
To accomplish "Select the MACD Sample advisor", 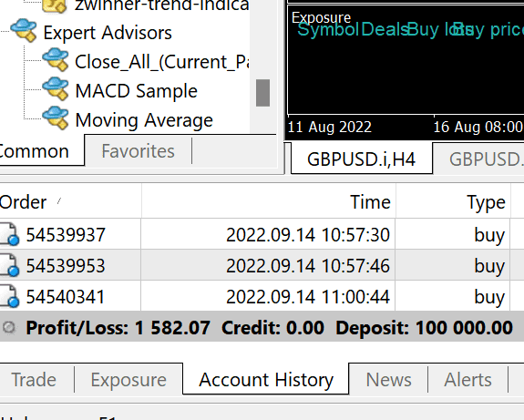I will click(137, 91).
